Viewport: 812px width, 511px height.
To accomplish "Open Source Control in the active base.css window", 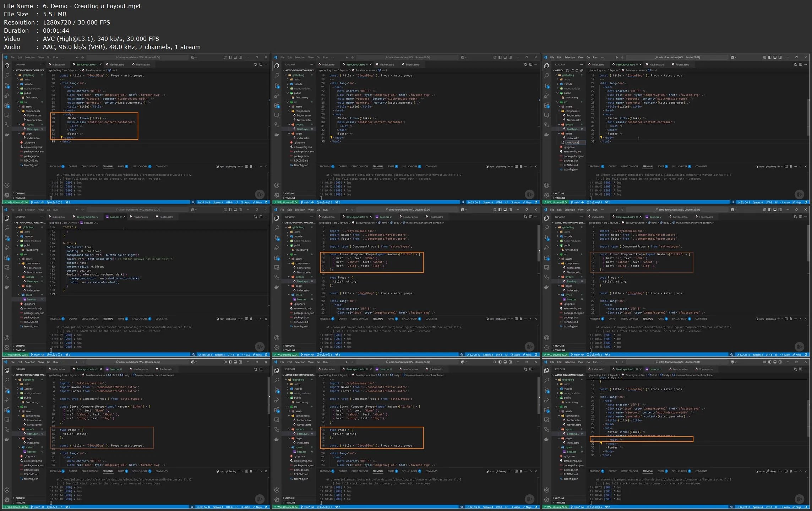I will point(7,238).
